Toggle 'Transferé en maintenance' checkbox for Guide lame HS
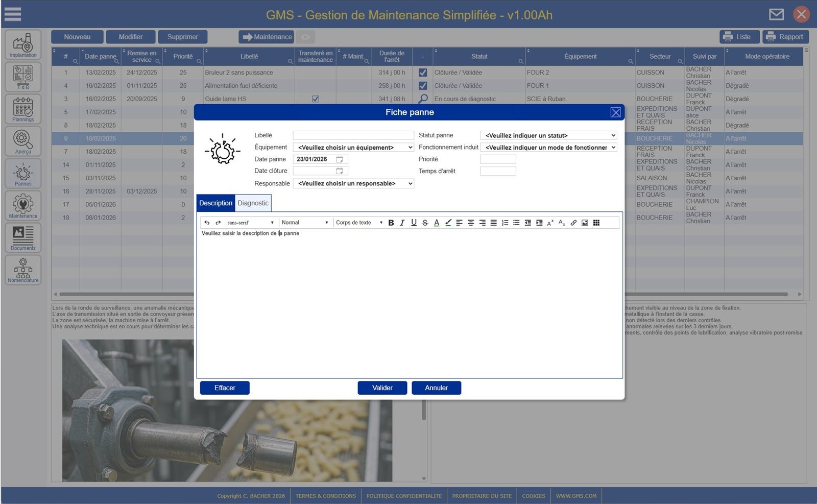 click(316, 99)
